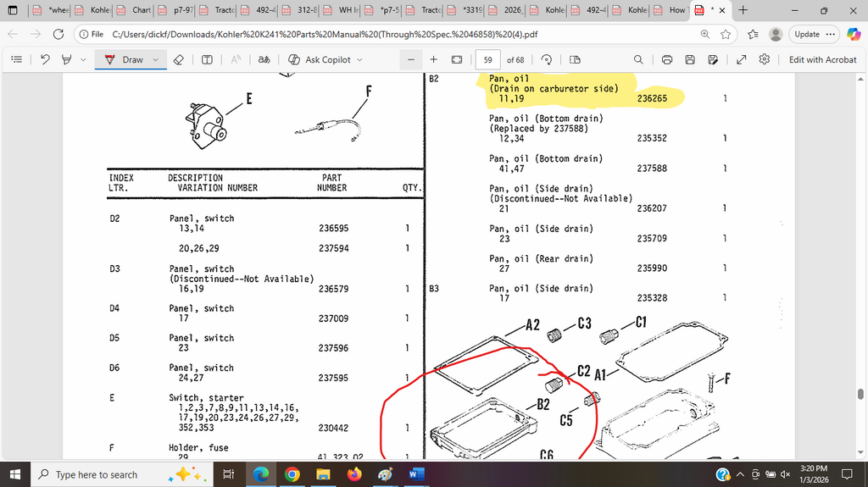Screen dimensions: 868x487
Task: Refresh the current page
Action: point(58,35)
